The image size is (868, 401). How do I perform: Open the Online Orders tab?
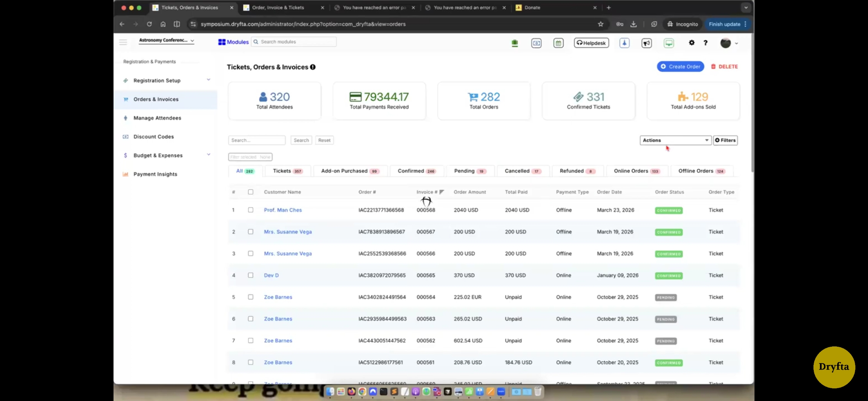(x=634, y=171)
